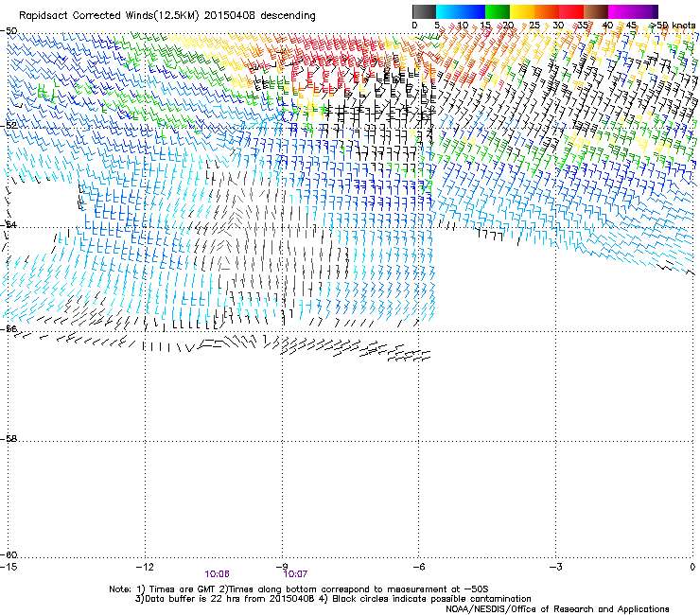Click the purple time label 10:06
This screenshot has height=615, width=700.
coord(217,574)
